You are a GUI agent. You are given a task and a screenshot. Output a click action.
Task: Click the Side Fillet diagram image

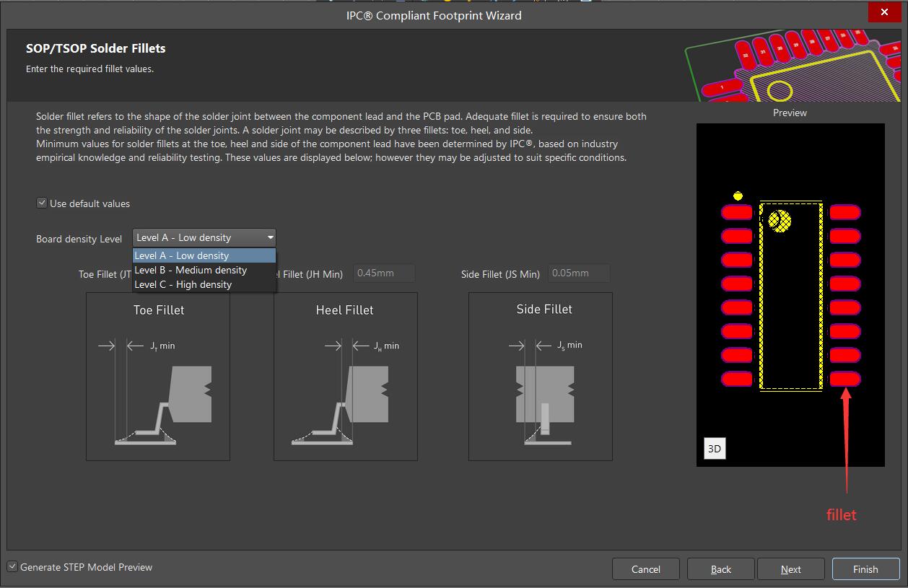coord(541,377)
